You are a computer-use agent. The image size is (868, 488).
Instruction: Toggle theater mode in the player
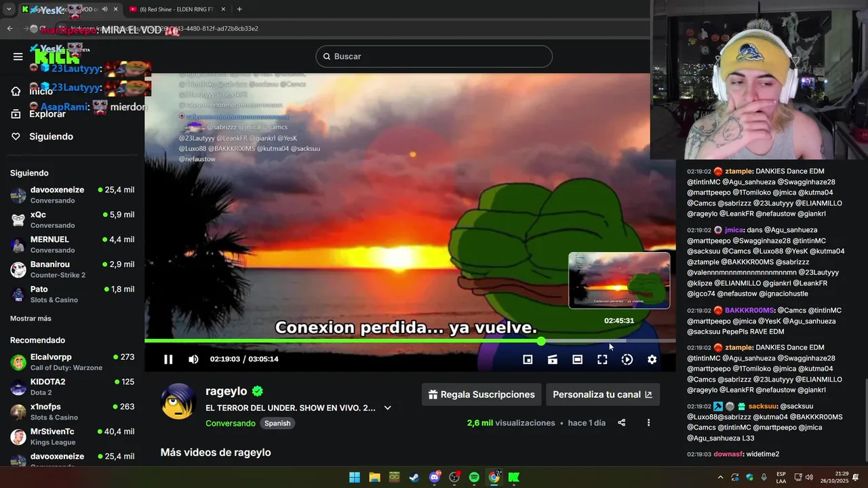click(x=577, y=359)
